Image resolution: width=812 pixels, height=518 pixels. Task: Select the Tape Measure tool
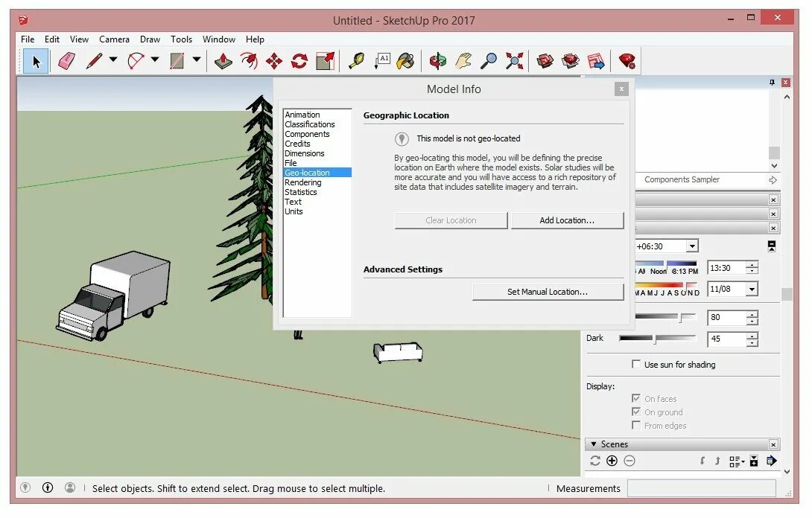pos(356,62)
